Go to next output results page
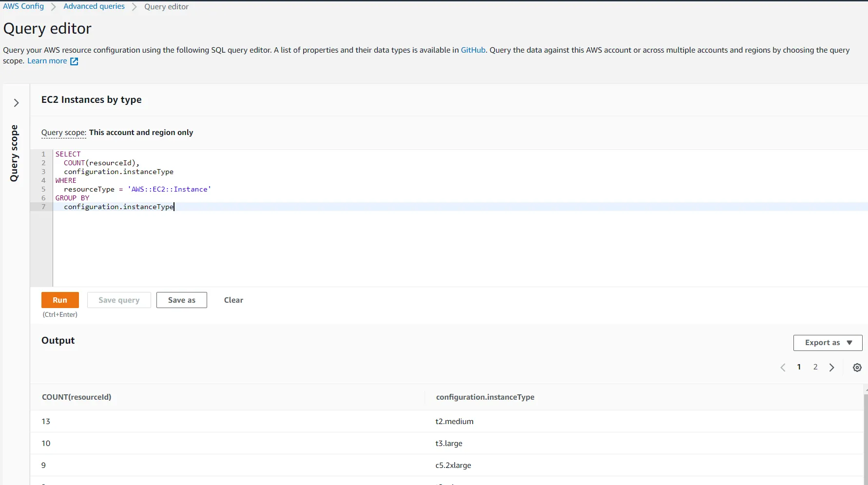Screen dimensions: 868x485 (831, 368)
